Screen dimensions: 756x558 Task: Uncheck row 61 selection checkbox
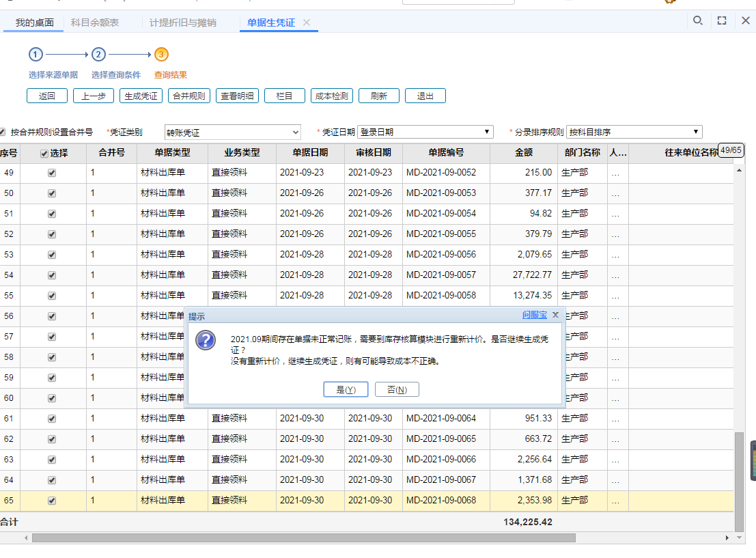tap(52, 419)
